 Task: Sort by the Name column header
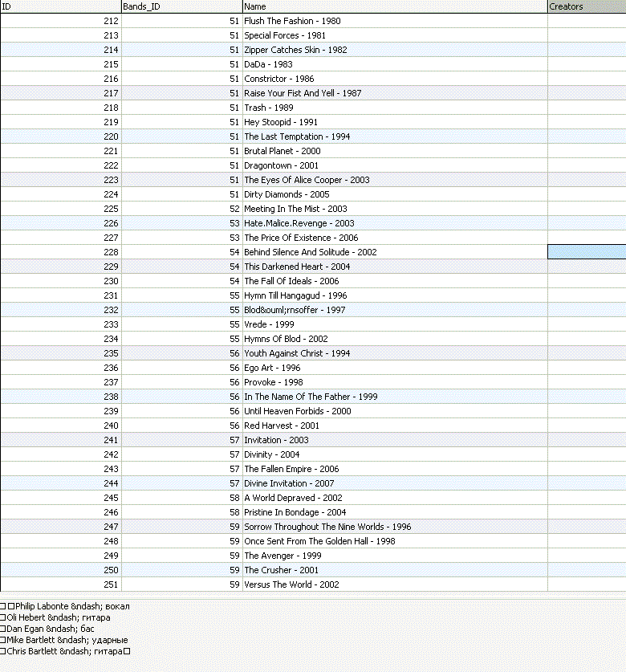point(394,6)
